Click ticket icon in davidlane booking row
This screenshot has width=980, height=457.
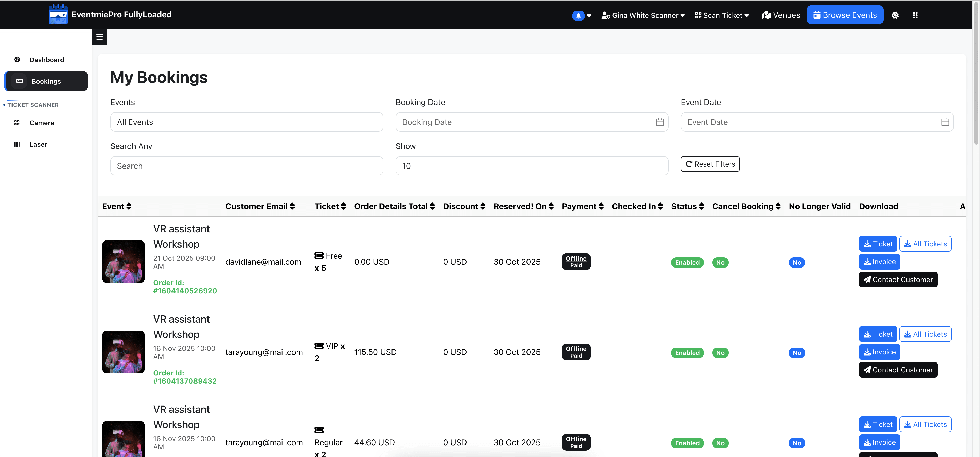click(319, 256)
